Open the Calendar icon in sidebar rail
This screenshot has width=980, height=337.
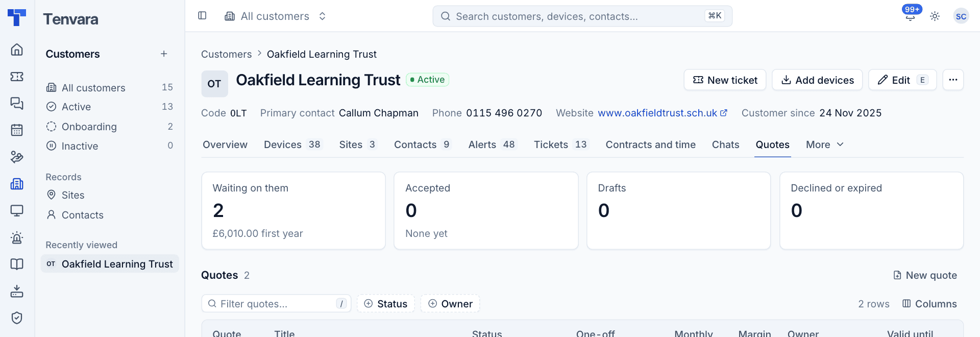coord(17,130)
